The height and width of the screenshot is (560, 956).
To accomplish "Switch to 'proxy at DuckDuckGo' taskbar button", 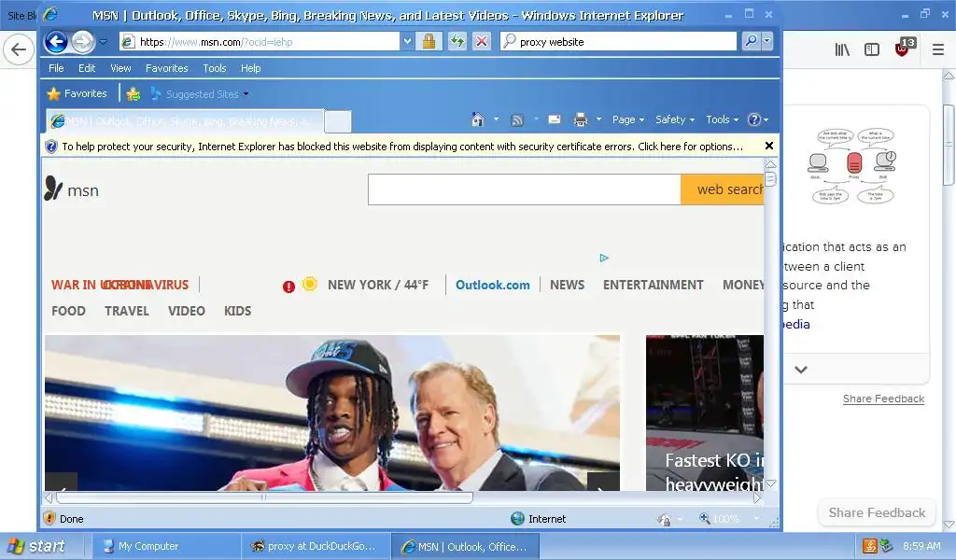I will pyautogui.click(x=316, y=546).
